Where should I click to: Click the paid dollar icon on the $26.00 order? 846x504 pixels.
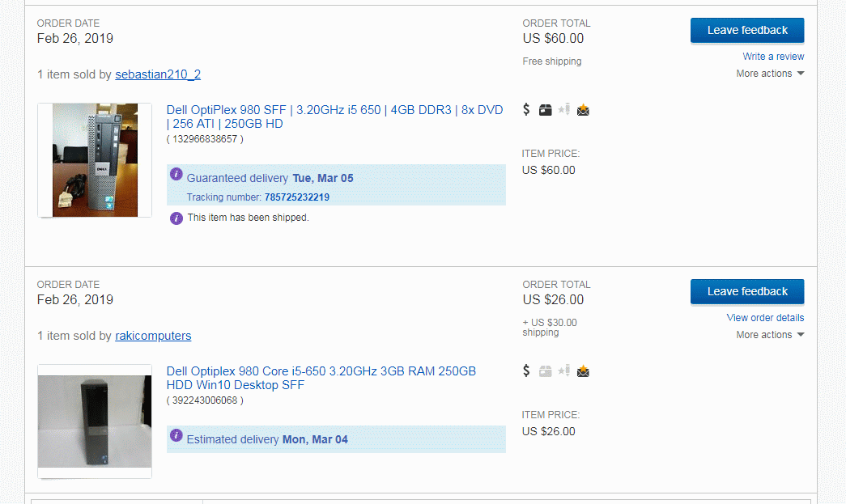click(526, 371)
